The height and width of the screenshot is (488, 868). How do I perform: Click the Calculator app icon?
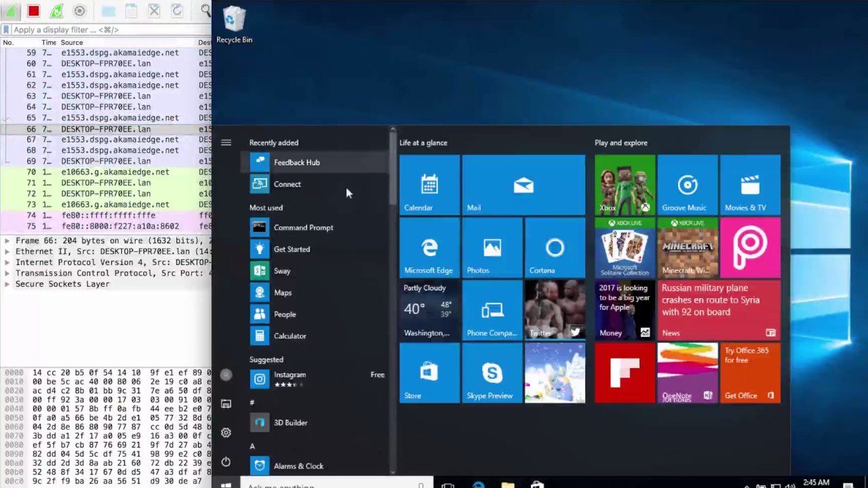(259, 335)
